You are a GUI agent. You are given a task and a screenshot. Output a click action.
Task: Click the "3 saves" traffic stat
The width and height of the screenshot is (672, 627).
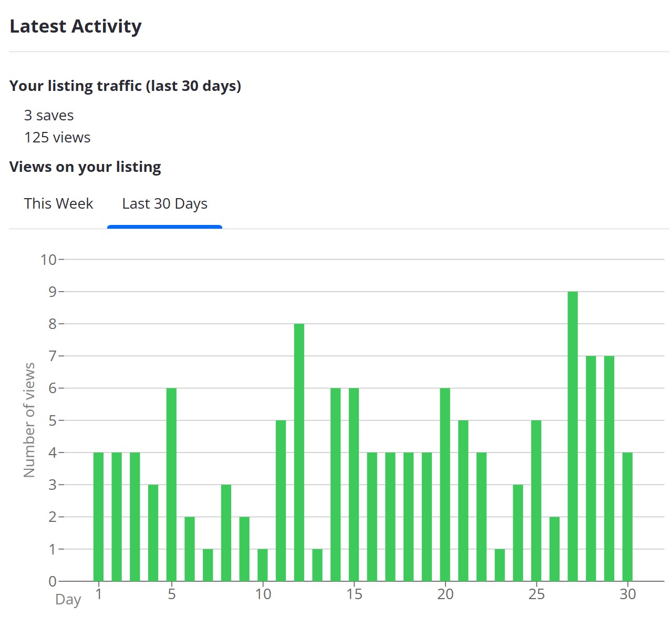coord(49,116)
